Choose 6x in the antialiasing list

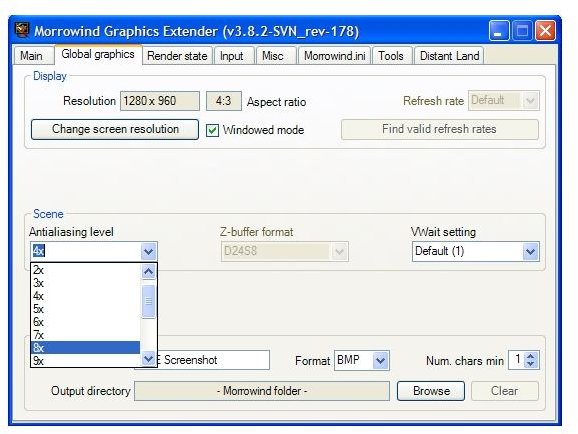pyautogui.click(x=86, y=322)
